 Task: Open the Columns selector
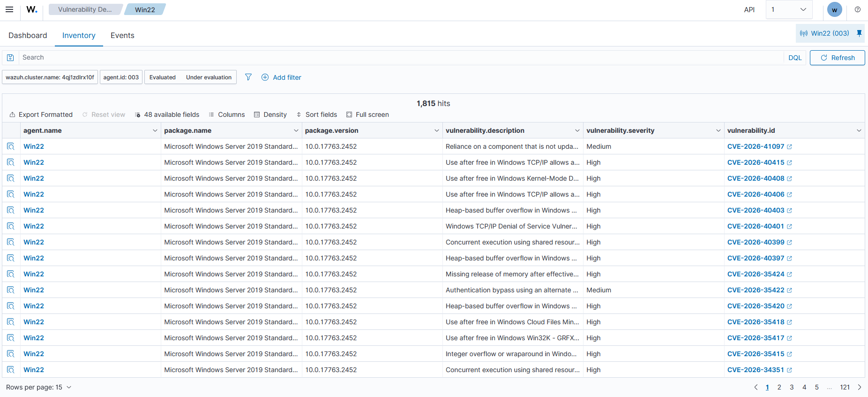tap(227, 115)
